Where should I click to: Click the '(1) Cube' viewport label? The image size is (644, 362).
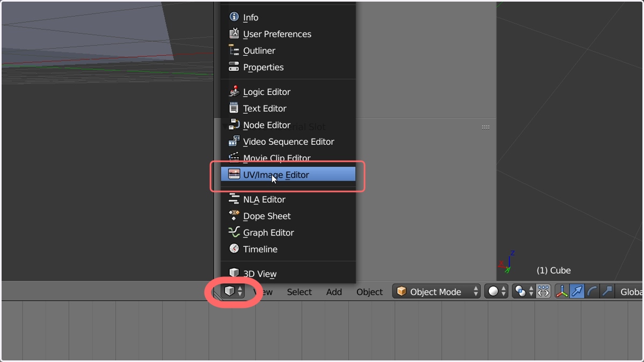click(553, 270)
